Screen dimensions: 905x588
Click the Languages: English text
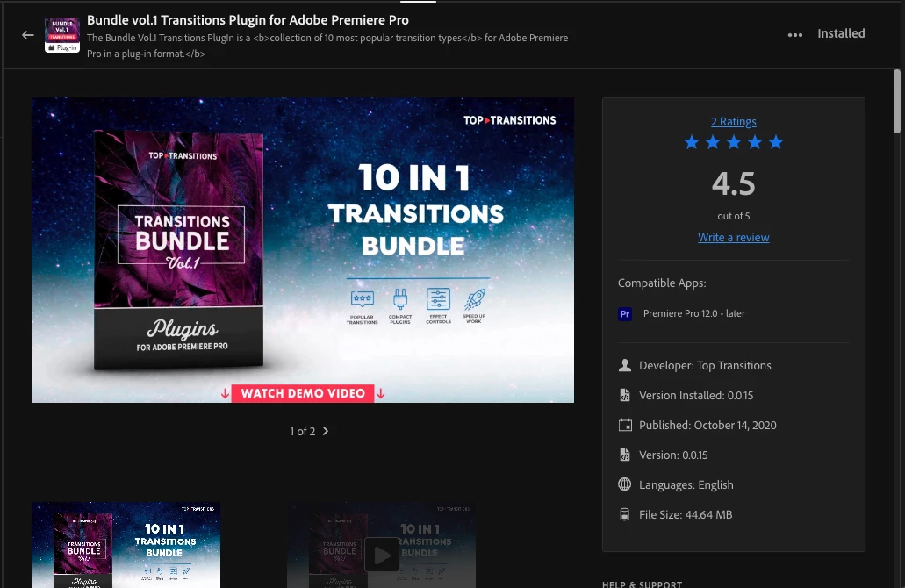tap(686, 484)
